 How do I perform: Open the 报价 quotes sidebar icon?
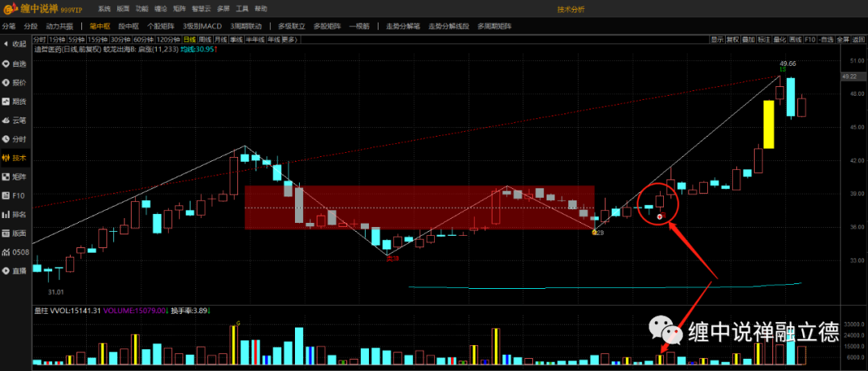click(15, 83)
